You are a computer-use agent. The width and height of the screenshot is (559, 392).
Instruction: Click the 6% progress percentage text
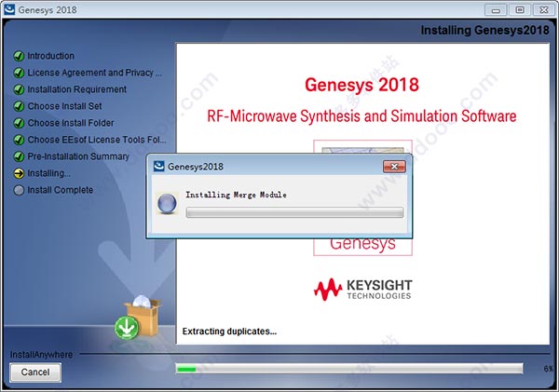(x=549, y=369)
